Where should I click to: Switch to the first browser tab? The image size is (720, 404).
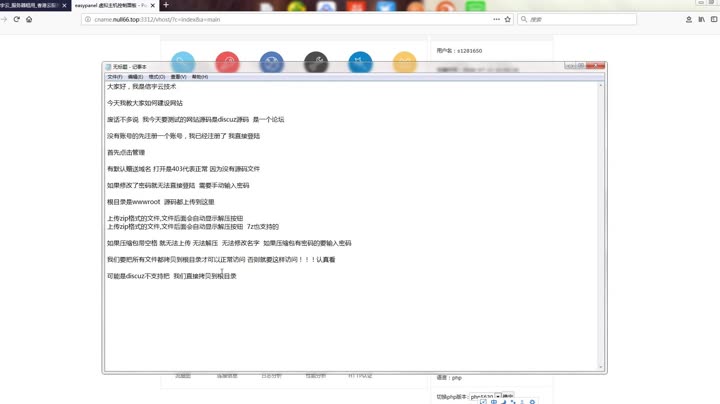pos(30,6)
